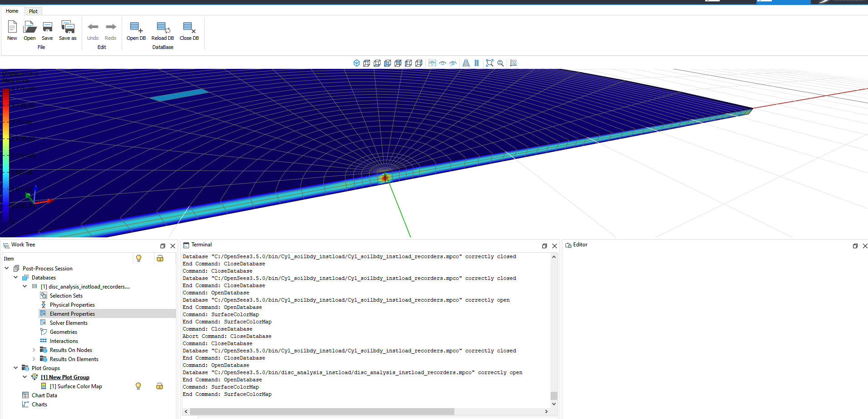
Task: Switch to the Plot ribbon tab
Action: (x=33, y=11)
